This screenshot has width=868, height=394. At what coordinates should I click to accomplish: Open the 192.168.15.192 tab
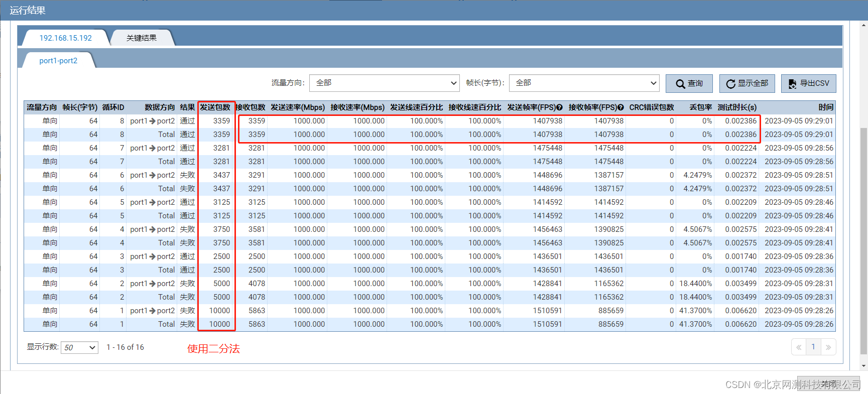pos(66,38)
